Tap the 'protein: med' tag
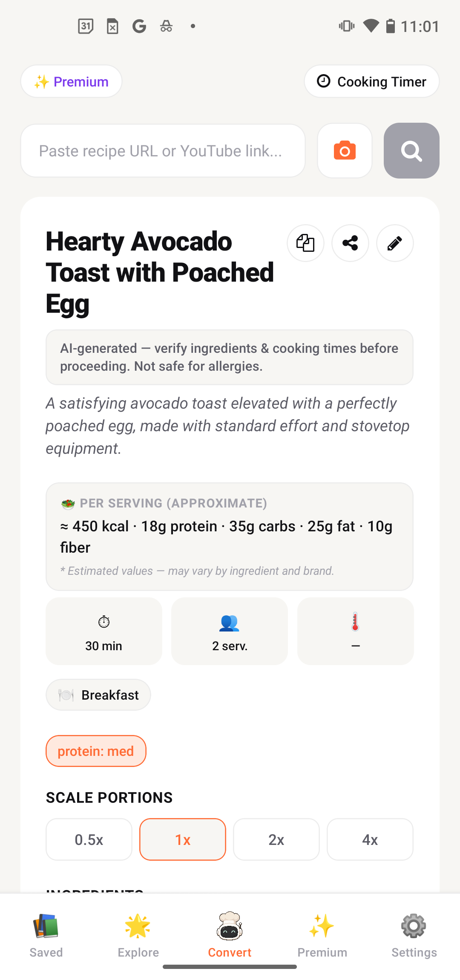The image size is (460, 980). (96, 751)
